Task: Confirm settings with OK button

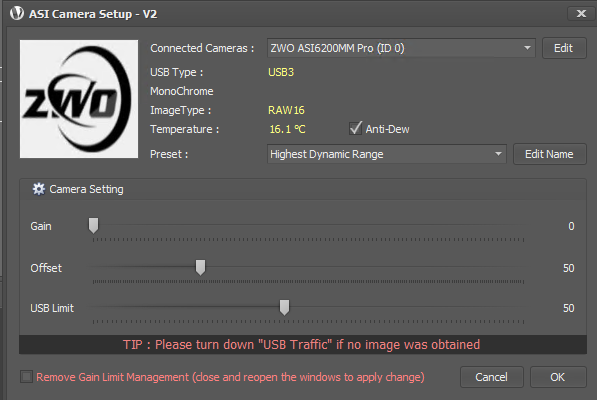Action: [558, 377]
